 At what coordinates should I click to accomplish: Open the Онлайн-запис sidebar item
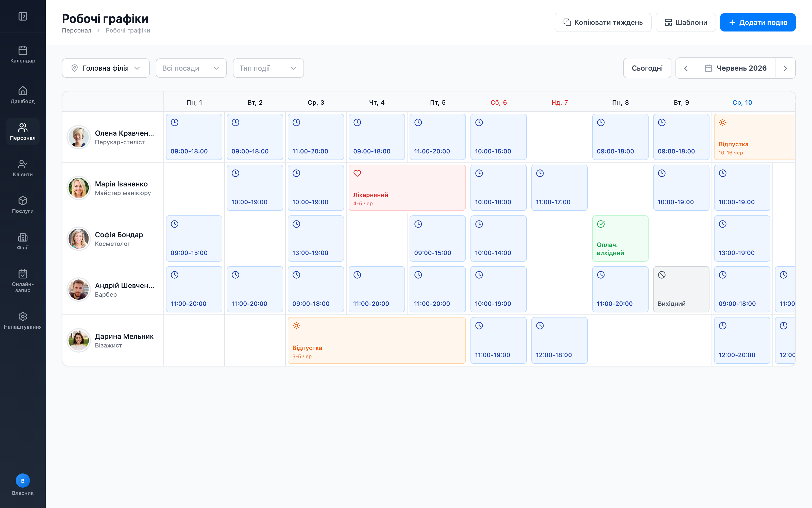pos(23,281)
